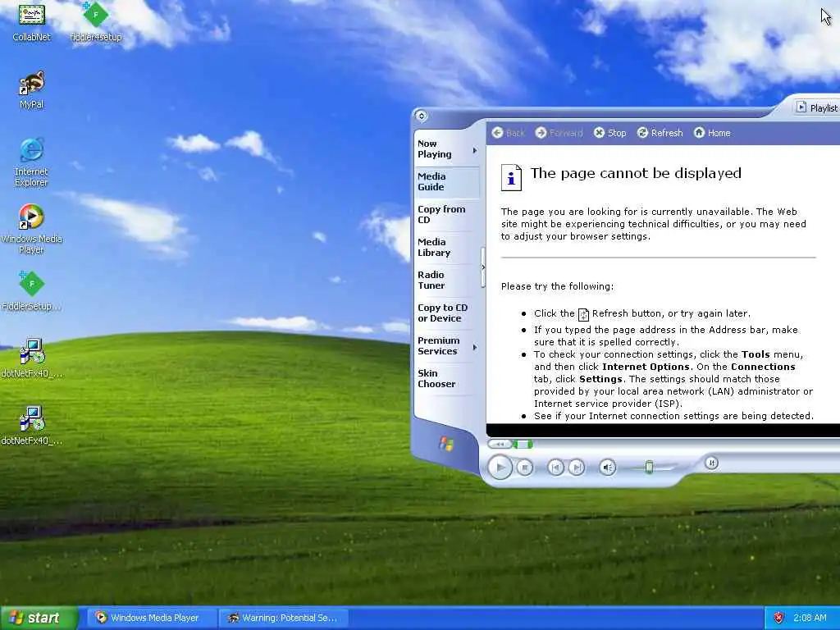Open the Premium Services tab
840x630 pixels.
pos(442,345)
